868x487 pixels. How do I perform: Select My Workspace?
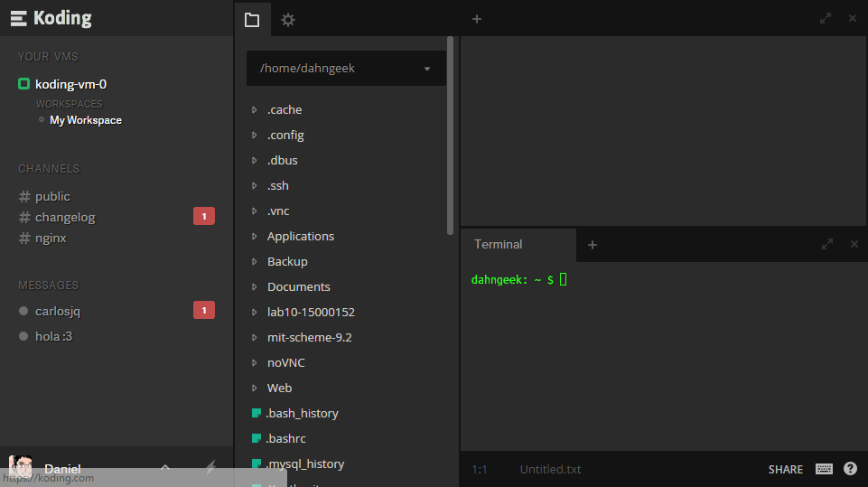pos(86,120)
